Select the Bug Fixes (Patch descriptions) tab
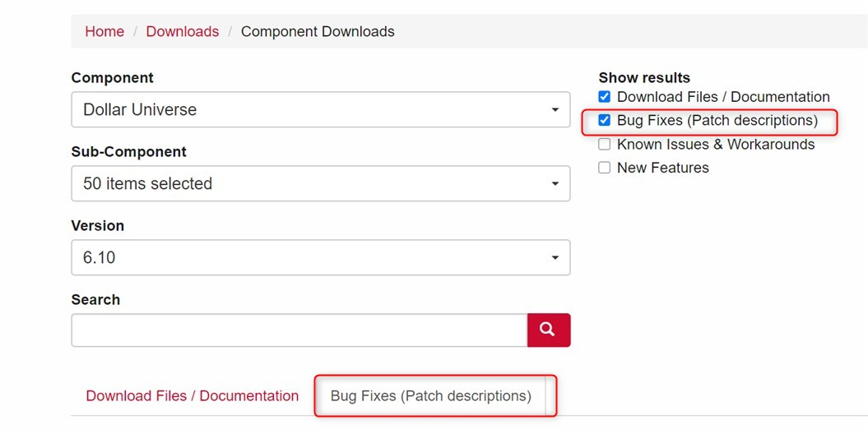The image size is (868, 434). [x=430, y=396]
